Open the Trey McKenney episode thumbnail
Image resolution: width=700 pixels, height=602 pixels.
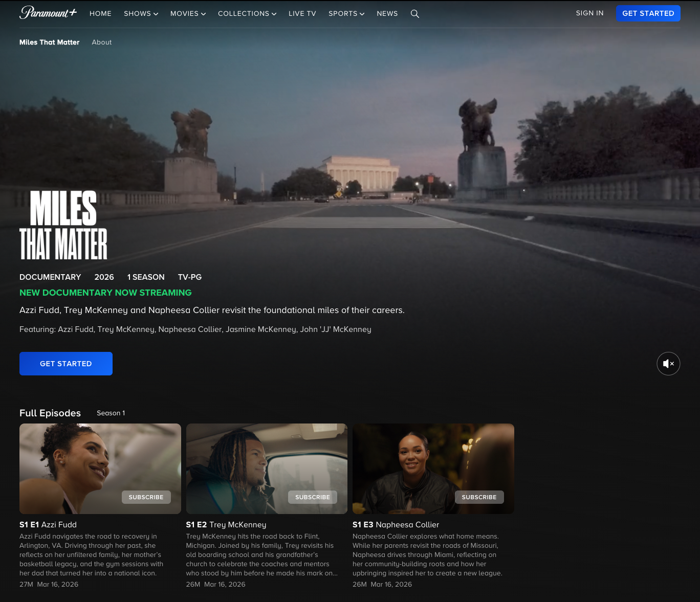267,469
